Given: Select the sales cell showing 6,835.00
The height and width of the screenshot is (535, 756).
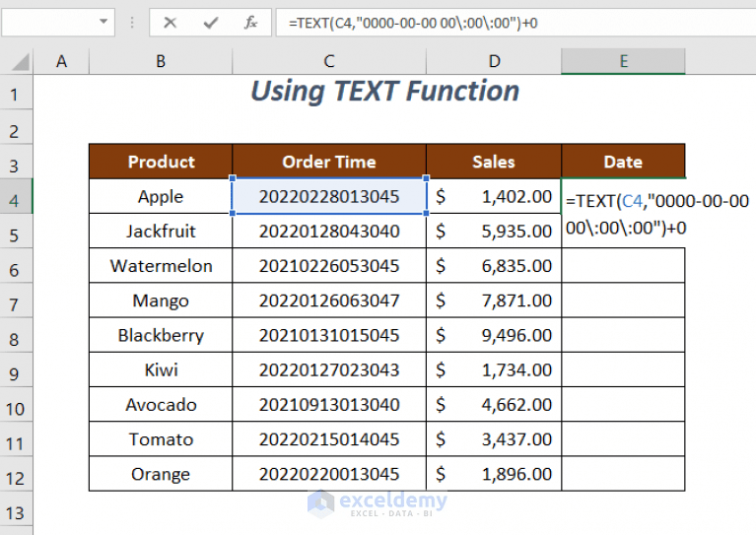Looking at the screenshot, I should [x=494, y=266].
